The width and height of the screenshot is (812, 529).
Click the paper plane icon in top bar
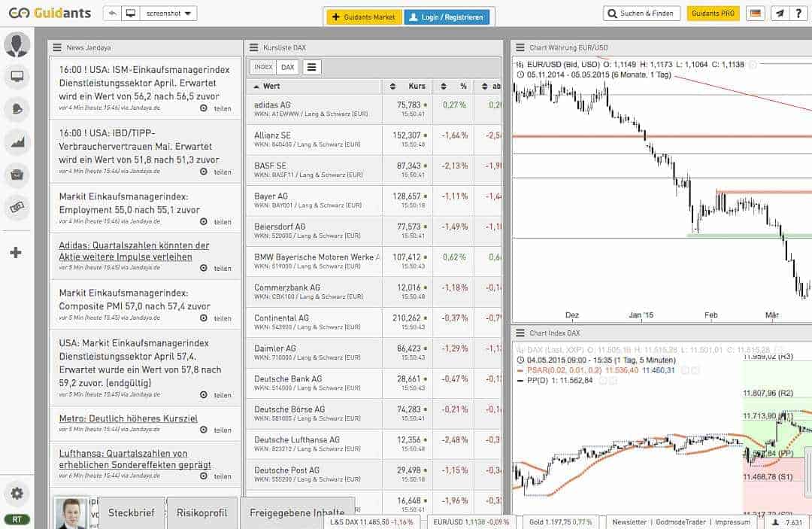[780, 14]
